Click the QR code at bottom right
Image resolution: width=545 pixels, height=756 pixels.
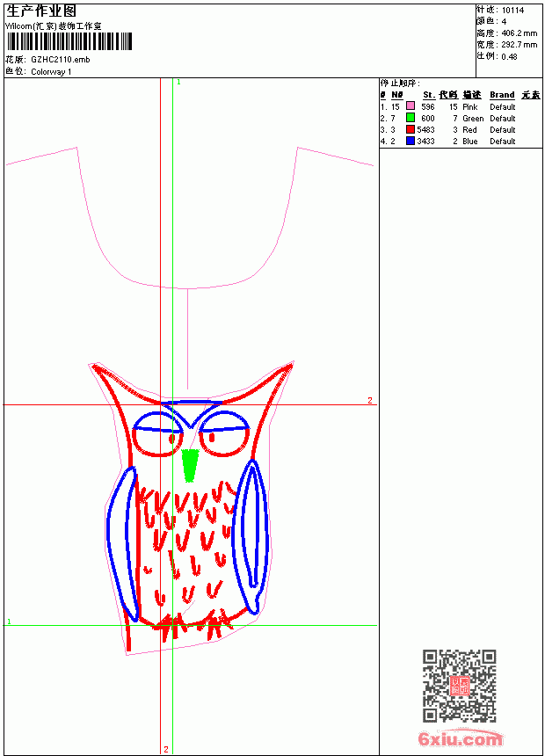pyautogui.click(x=460, y=686)
